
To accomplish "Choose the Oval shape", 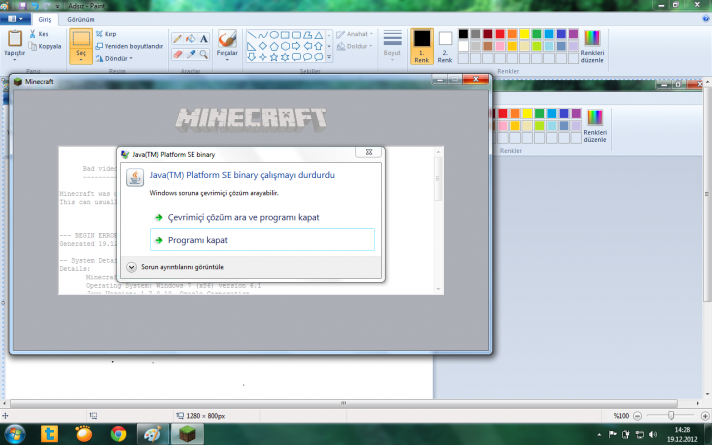I will click(274, 35).
